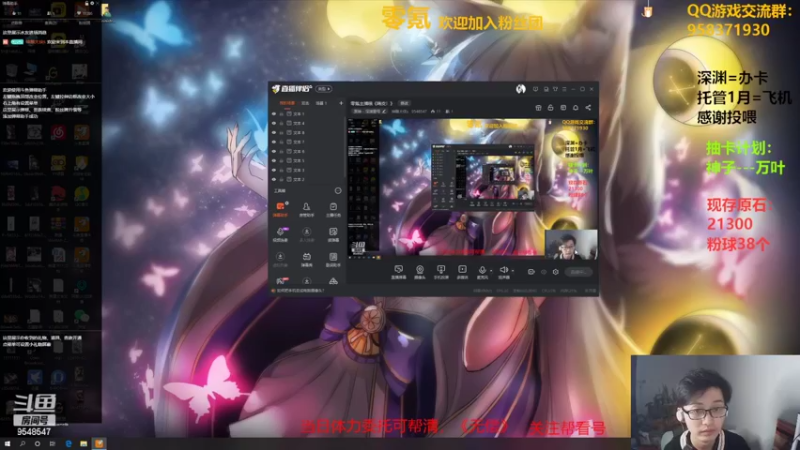Click the orange streaming app taskbar icon
800x450 pixels.
tap(99, 444)
